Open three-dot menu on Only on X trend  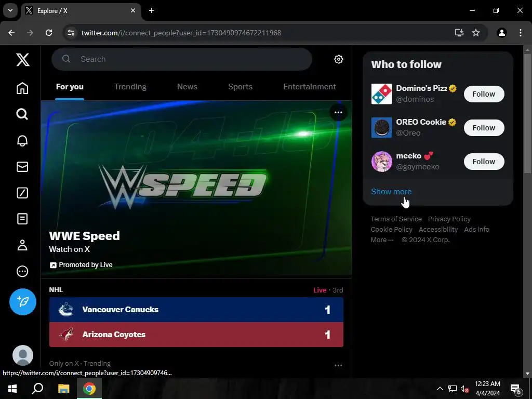coord(338,365)
